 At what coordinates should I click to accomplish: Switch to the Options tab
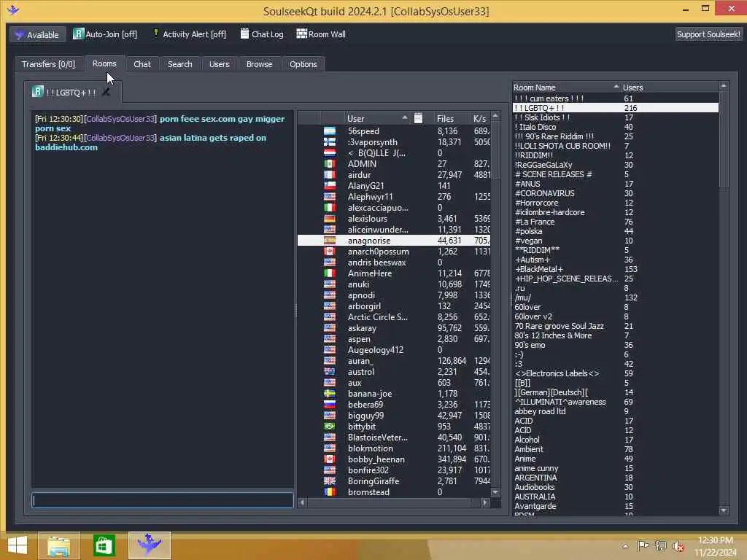[x=303, y=64]
